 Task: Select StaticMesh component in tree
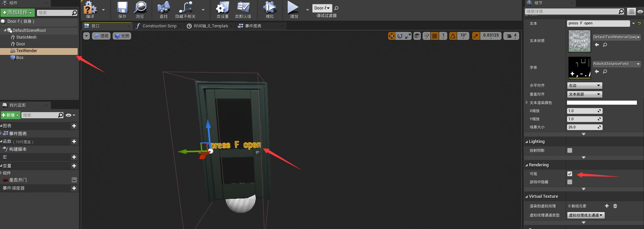coord(26,37)
